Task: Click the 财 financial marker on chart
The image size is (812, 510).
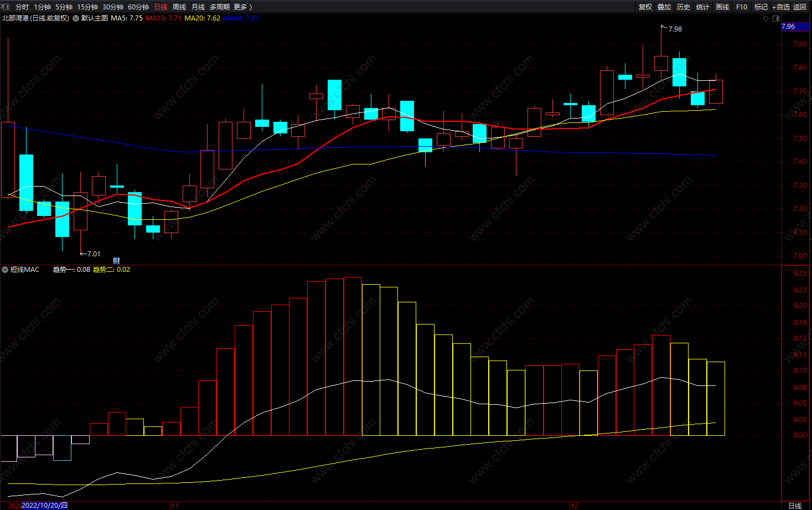Action: pyautogui.click(x=116, y=260)
